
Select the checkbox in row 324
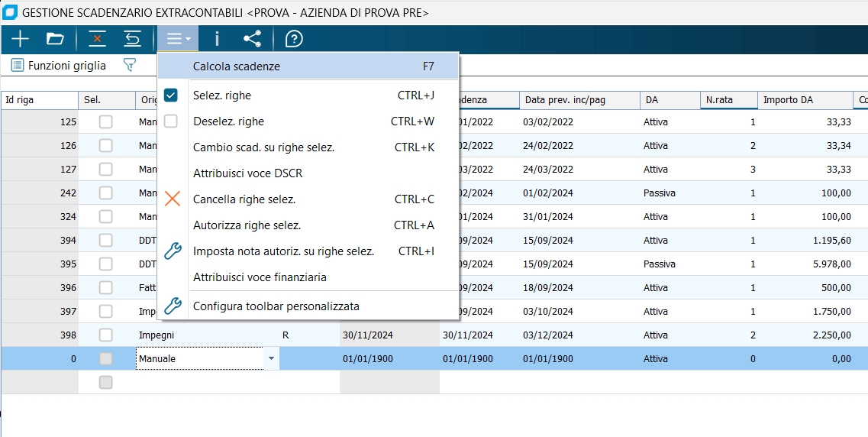tap(105, 217)
